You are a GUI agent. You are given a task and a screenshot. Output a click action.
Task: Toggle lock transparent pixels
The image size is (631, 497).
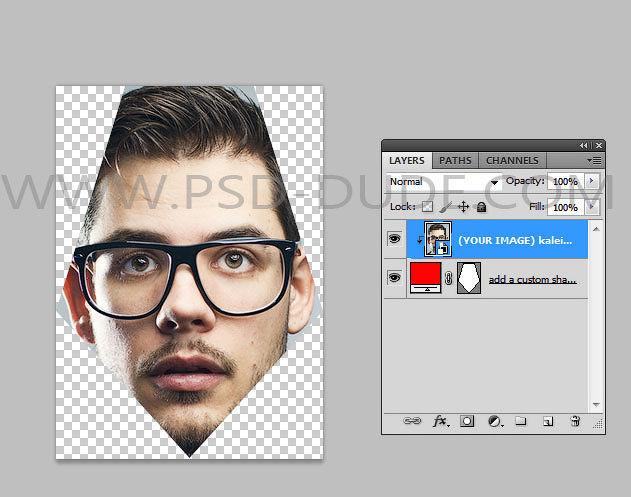[x=427, y=207]
